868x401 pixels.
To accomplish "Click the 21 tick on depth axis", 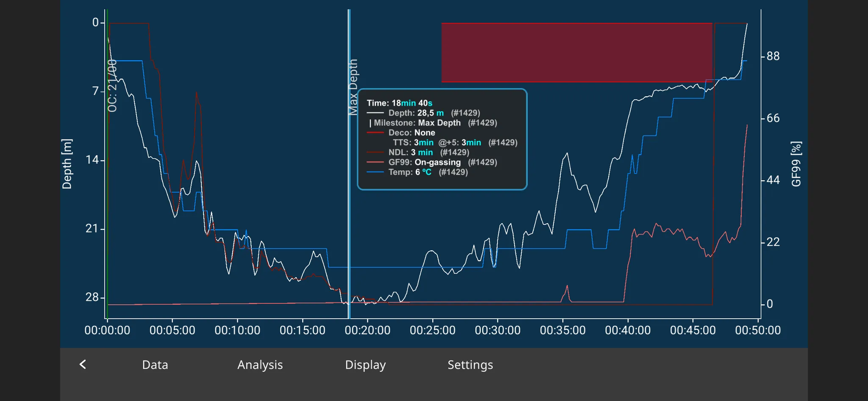I will point(92,229).
